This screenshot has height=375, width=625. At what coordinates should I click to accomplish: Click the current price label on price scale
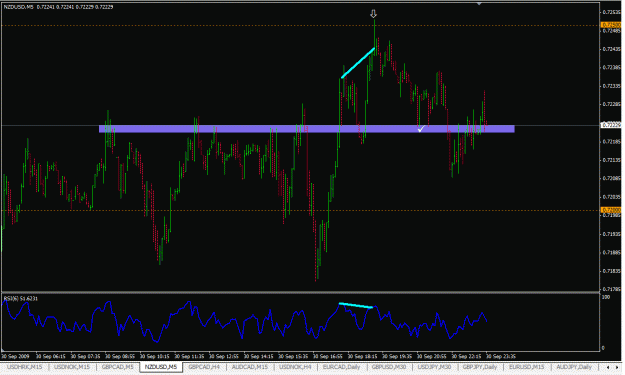[611, 125]
